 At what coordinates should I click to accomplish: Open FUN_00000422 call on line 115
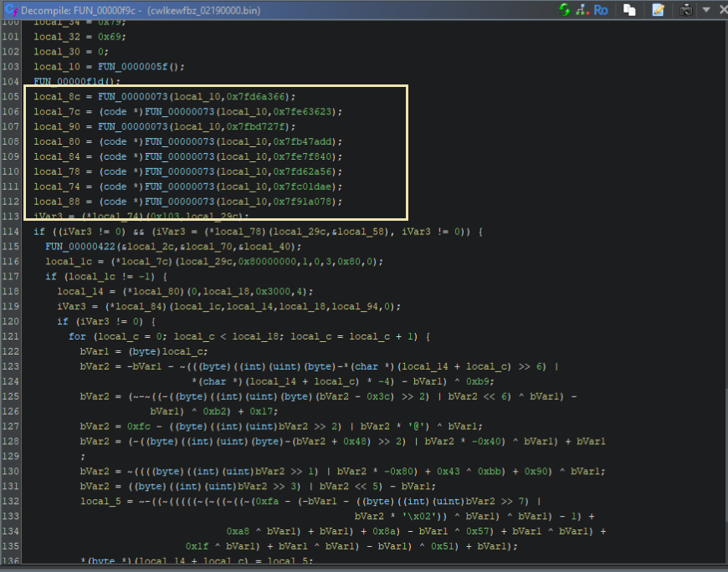(80, 247)
